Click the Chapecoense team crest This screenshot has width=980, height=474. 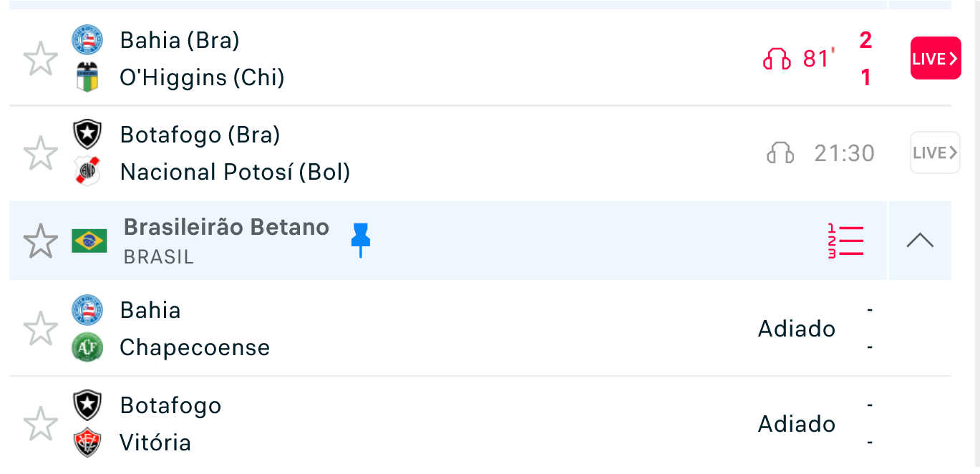point(87,348)
